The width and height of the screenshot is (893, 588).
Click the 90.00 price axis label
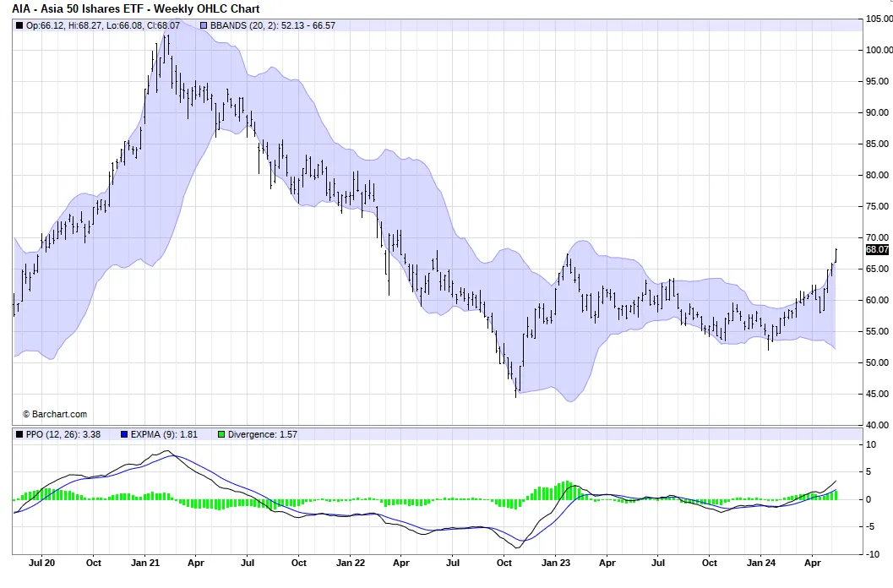click(x=877, y=113)
